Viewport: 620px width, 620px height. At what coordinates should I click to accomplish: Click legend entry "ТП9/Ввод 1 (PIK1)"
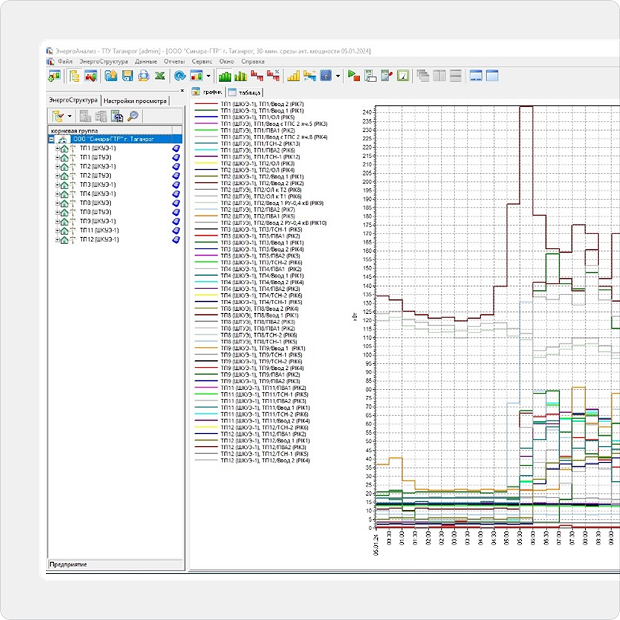pos(263,348)
